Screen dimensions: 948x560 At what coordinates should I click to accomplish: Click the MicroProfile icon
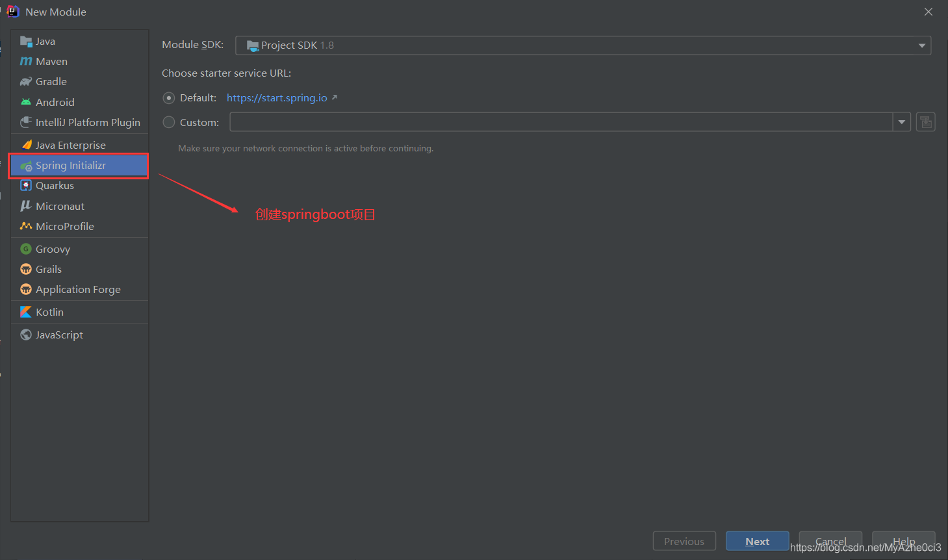tap(26, 226)
